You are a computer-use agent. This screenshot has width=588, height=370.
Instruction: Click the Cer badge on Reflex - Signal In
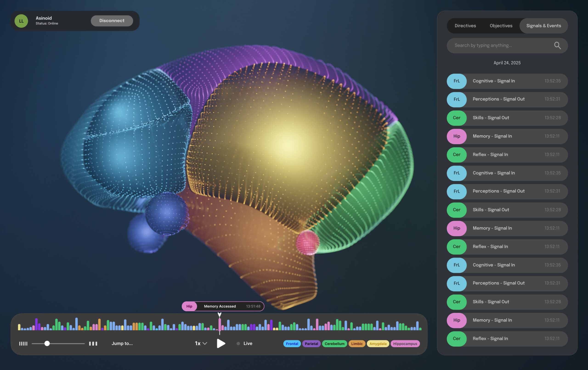point(456,154)
